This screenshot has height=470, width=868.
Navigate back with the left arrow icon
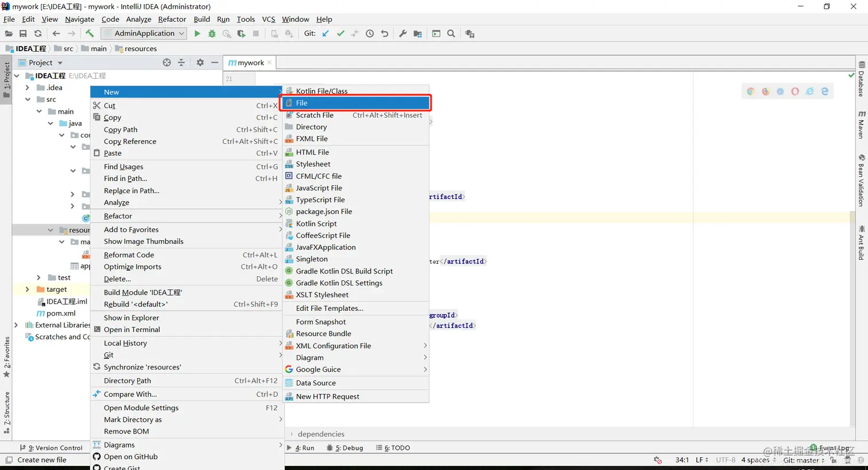pyautogui.click(x=56, y=34)
